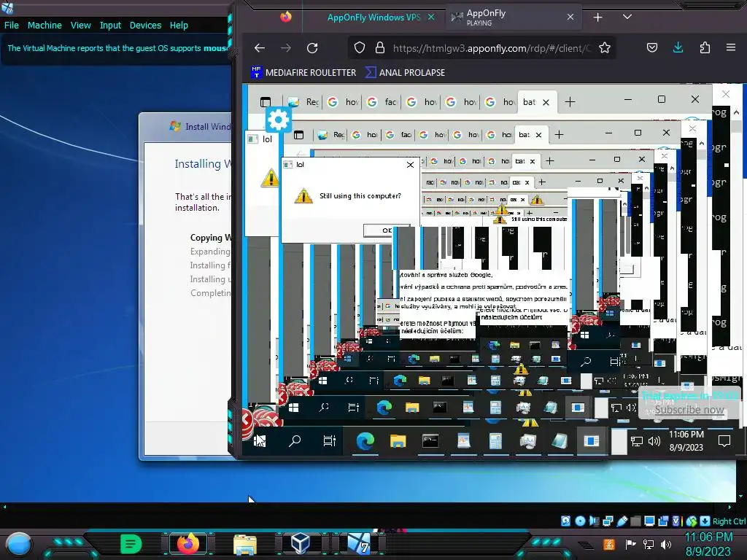Click VirtualBox shared folders indicator

[635, 521]
